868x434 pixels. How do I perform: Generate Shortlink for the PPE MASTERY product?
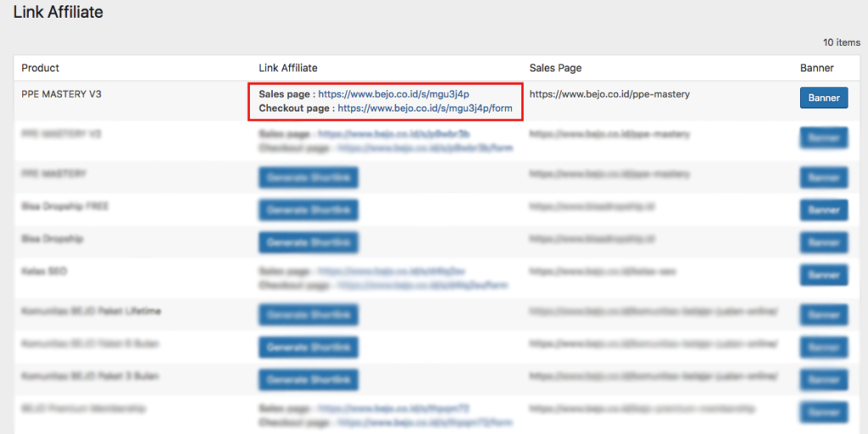(x=309, y=177)
